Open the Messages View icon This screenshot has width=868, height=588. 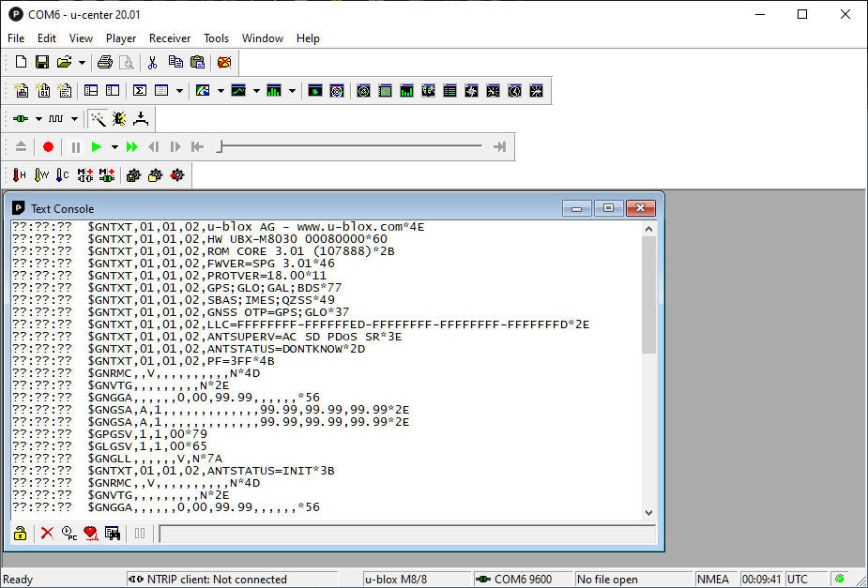(91, 91)
